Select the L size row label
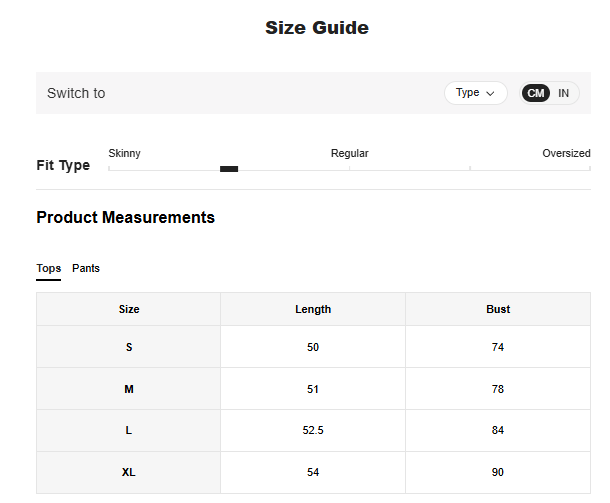This screenshot has width=610, height=503. (129, 430)
